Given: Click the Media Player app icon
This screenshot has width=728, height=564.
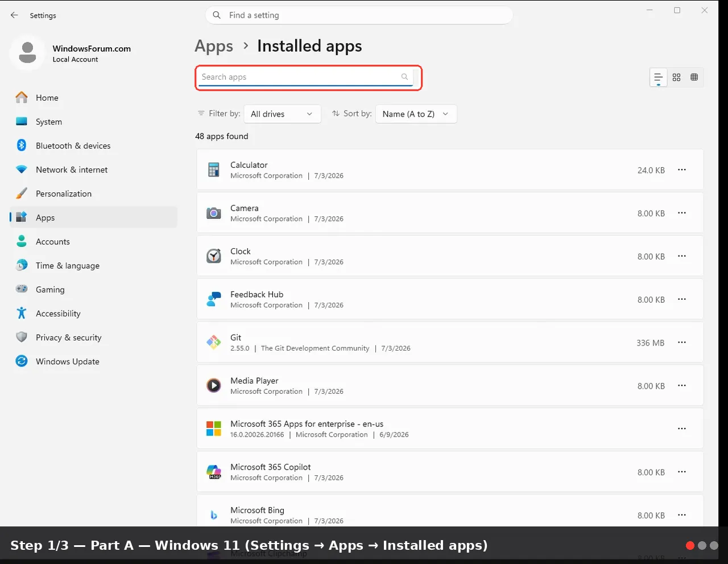Looking at the screenshot, I should point(214,386).
